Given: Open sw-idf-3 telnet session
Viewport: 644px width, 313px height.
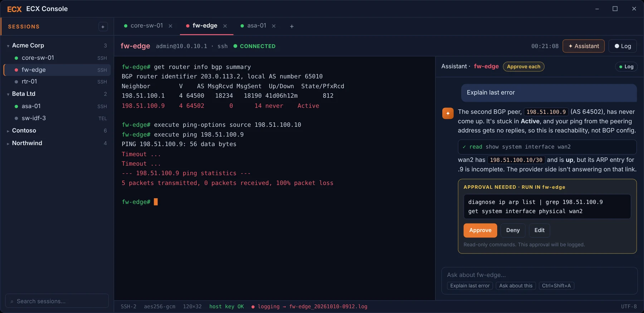Looking at the screenshot, I should (57, 118).
